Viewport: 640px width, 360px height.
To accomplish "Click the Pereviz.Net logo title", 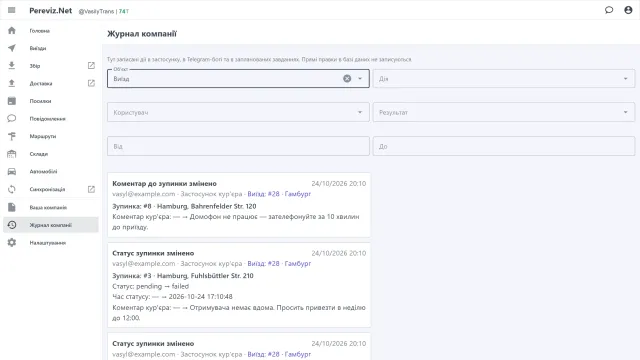I will click(x=51, y=11).
